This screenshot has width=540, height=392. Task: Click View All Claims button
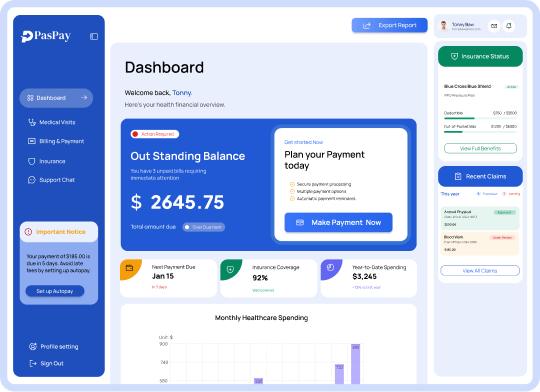pyautogui.click(x=480, y=271)
